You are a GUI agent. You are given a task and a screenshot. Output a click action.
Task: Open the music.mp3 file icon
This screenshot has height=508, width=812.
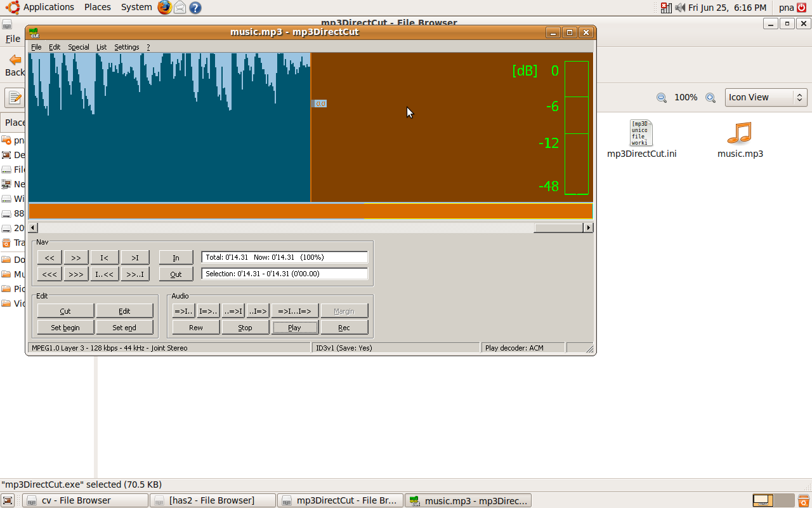tap(740, 135)
